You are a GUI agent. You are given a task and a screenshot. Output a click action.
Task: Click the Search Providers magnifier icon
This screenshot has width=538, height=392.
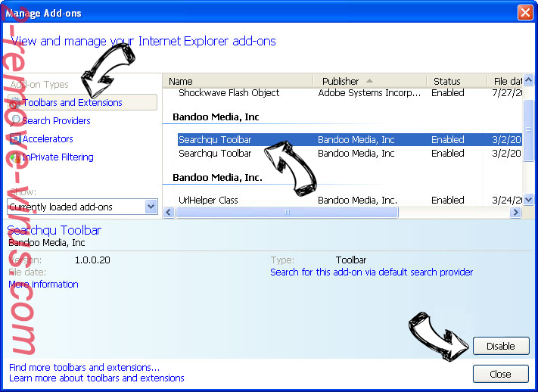click(x=15, y=121)
